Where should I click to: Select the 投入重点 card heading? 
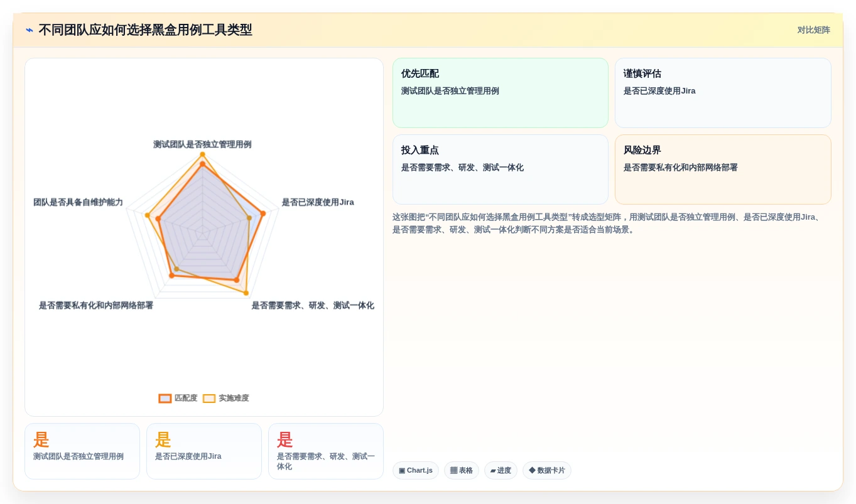point(420,151)
